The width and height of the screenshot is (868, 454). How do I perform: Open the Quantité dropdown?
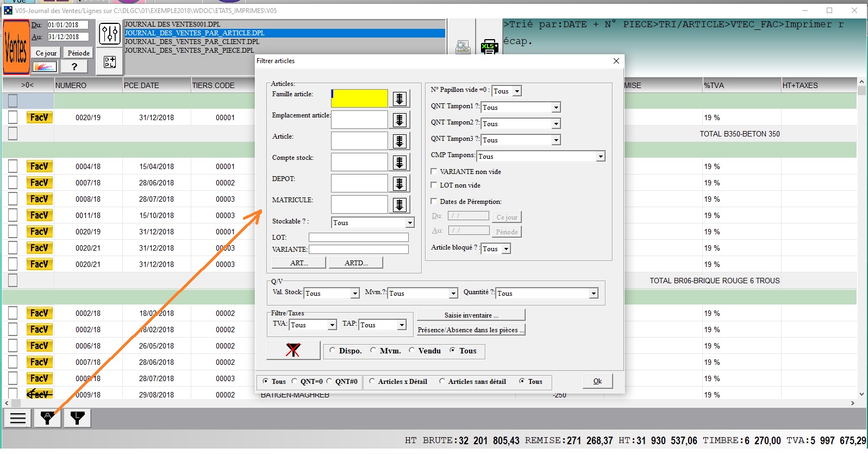coord(594,294)
